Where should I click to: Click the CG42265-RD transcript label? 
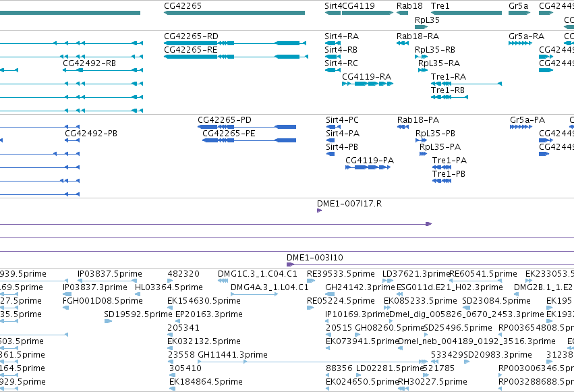(191, 36)
